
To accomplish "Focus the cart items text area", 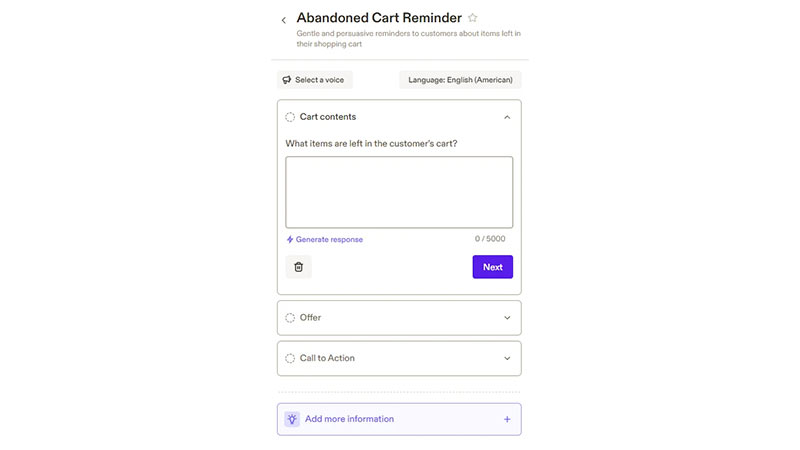I will 399,192.
